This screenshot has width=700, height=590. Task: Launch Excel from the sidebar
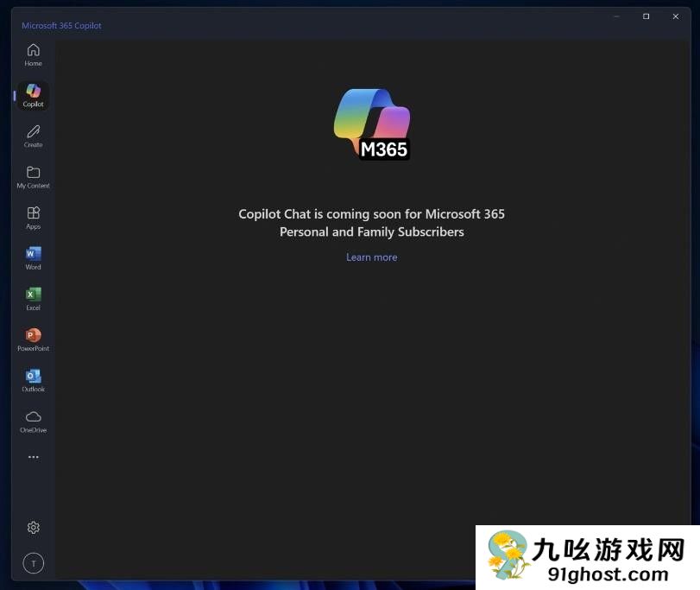(33, 298)
